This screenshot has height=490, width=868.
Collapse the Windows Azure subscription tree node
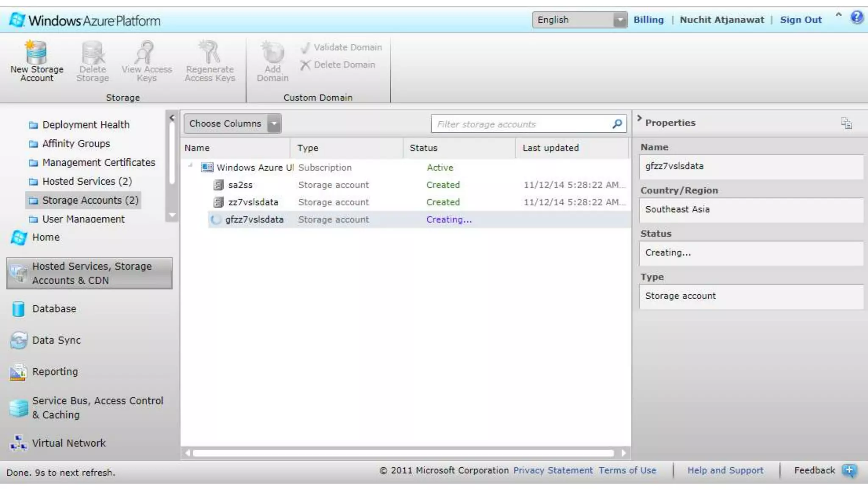coord(191,165)
